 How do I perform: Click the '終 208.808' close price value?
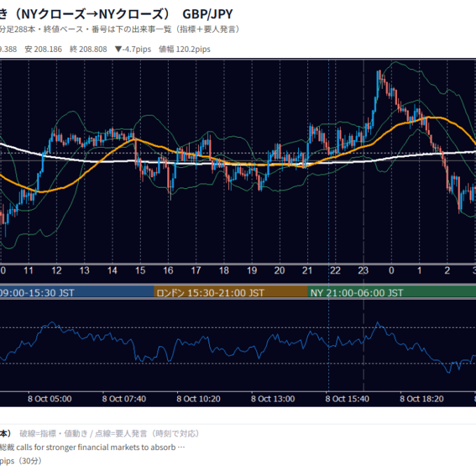tap(88, 49)
